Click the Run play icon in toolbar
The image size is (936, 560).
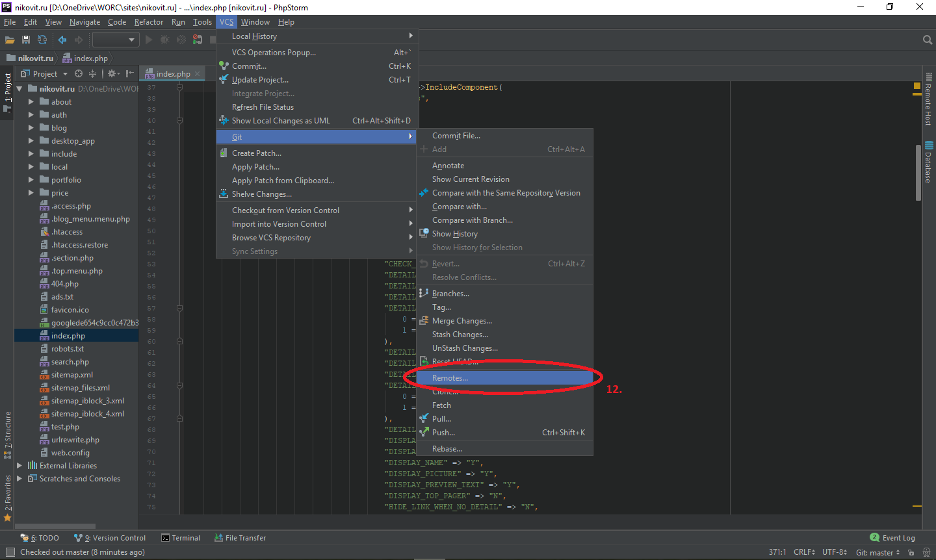149,40
